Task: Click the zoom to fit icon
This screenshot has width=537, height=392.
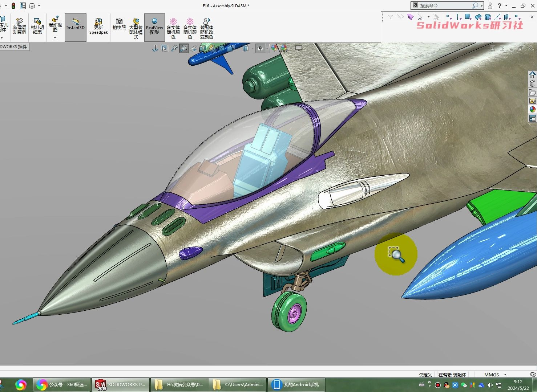Action: (x=174, y=48)
